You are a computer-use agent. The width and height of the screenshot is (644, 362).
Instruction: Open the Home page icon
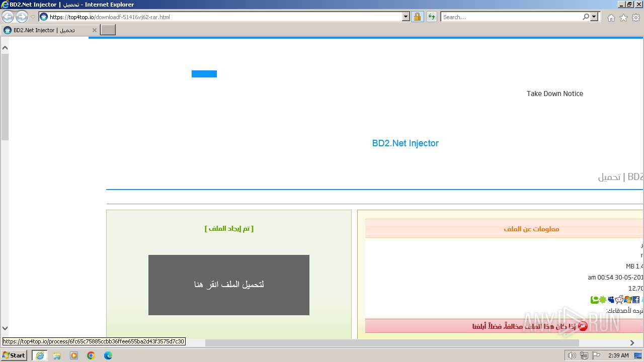click(x=611, y=18)
